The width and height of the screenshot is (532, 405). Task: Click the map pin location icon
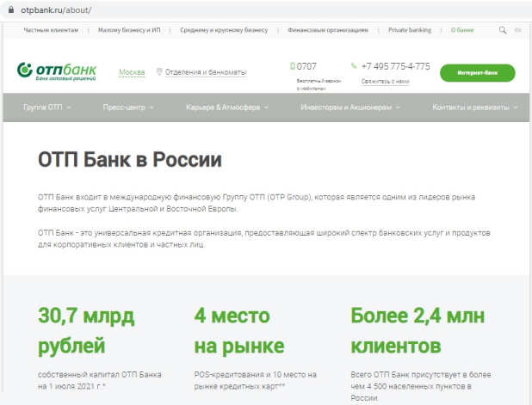pos(159,72)
